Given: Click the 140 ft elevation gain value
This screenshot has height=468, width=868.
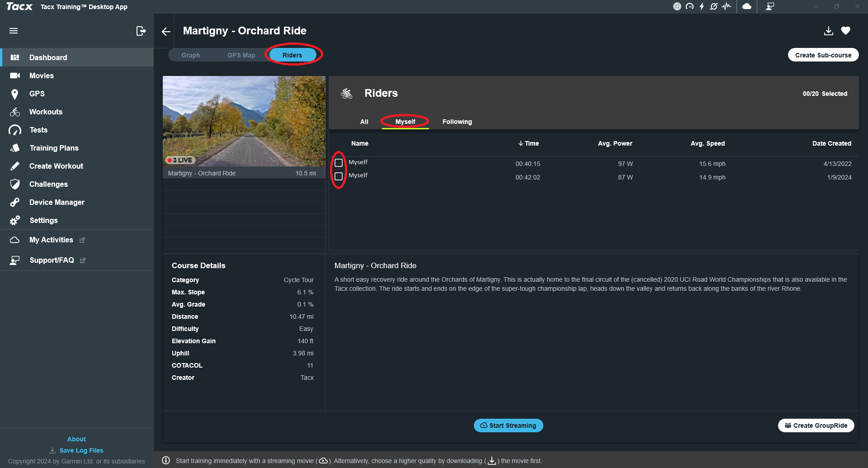Looking at the screenshot, I should tap(305, 341).
